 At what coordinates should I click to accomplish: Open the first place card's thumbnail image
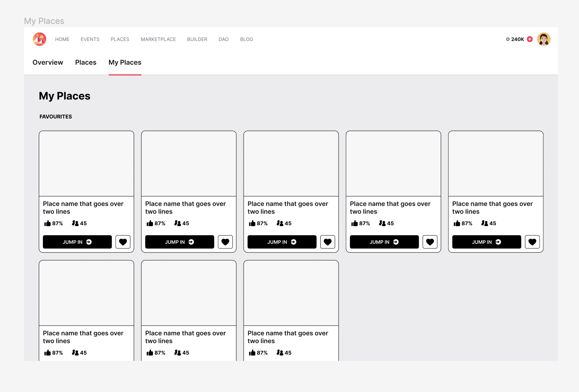pos(86,163)
